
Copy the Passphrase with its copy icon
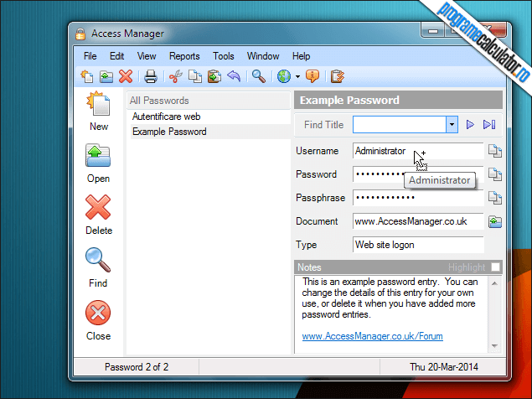pos(495,199)
